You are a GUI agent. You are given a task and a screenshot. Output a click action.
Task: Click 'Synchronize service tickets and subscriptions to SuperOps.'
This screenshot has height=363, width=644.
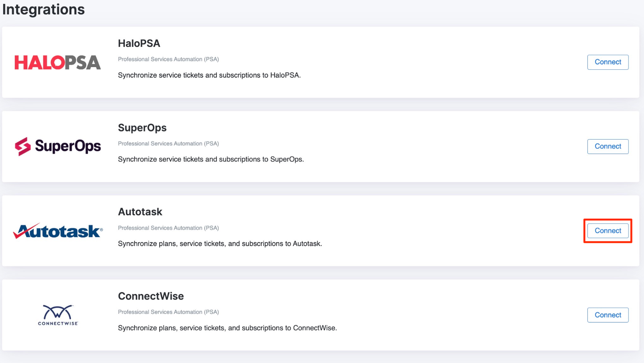coord(211,159)
